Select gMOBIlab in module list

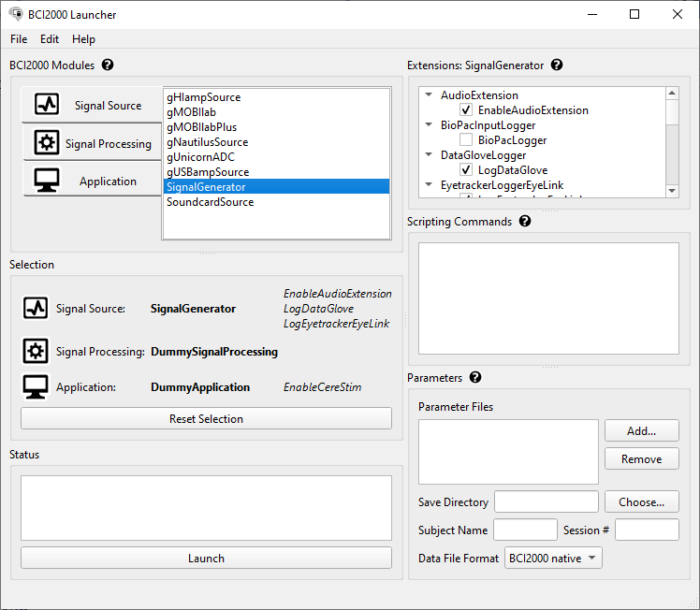click(276, 112)
